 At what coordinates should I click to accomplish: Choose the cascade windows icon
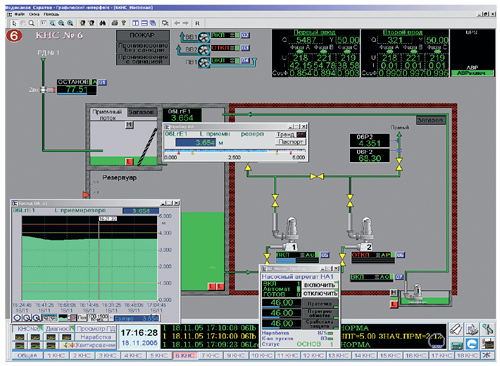tap(153, 23)
